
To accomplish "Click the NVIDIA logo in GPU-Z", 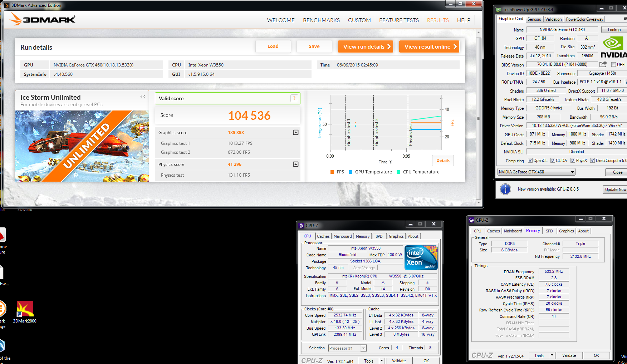I will (x=614, y=48).
